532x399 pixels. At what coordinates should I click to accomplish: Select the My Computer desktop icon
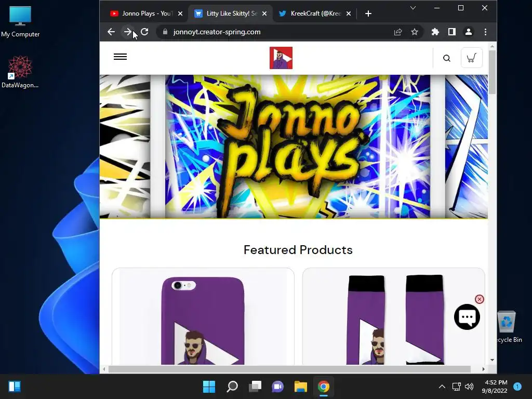(20, 22)
